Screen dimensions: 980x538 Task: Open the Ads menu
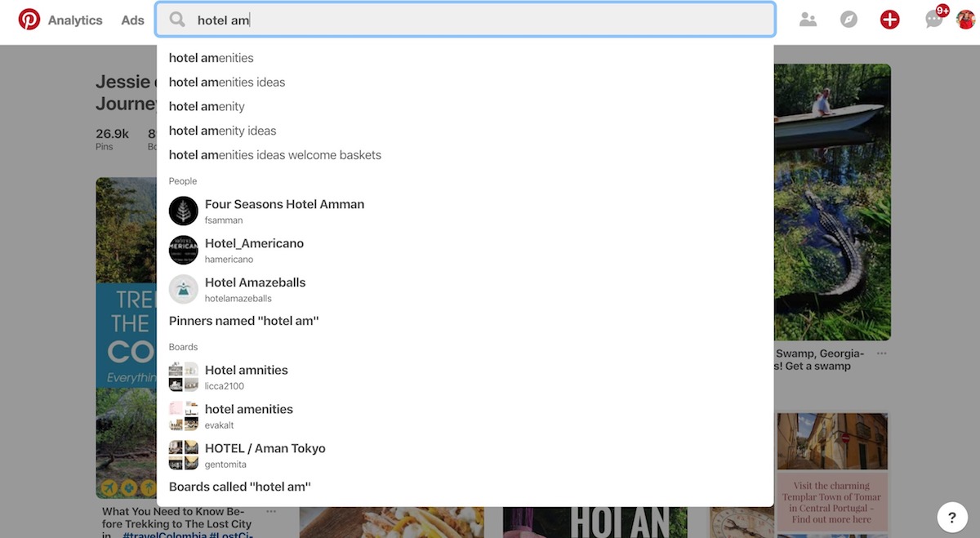[x=132, y=20]
